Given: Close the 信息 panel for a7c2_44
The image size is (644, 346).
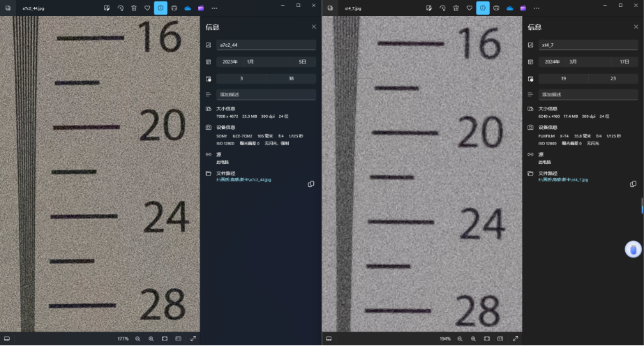Looking at the screenshot, I should click(x=313, y=27).
